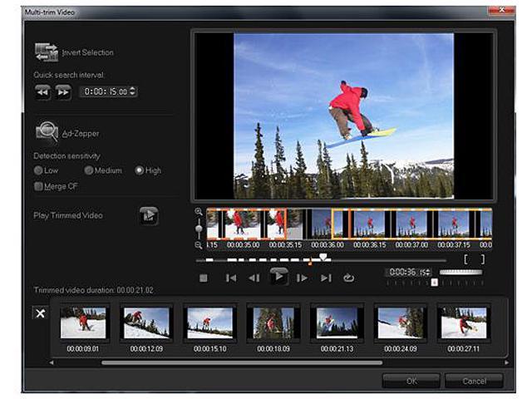Skip backward by the quick search interval
The image size is (532, 399).
pos(43,91)
